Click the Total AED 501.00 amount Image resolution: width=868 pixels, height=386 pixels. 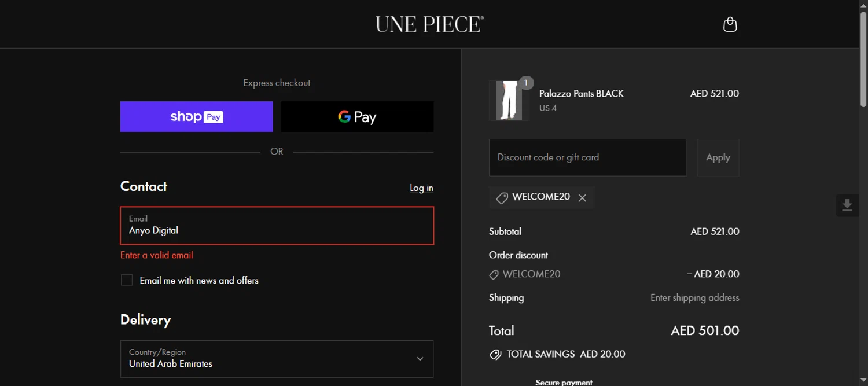pos(705,330)
